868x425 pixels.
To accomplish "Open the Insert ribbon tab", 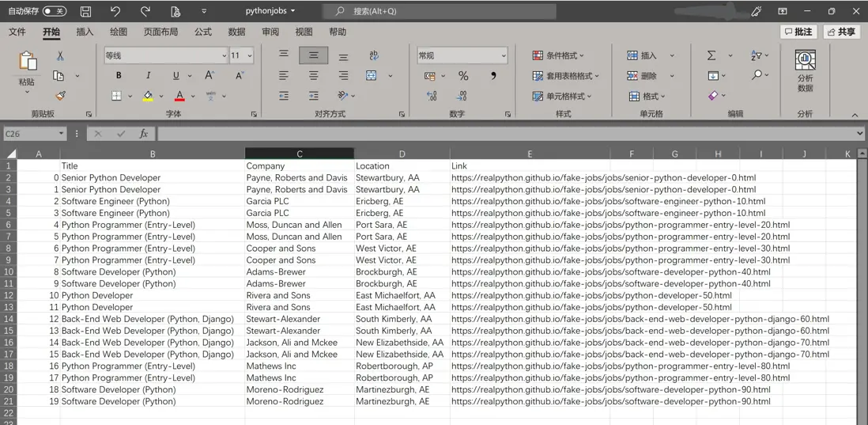I will (85, 32).
